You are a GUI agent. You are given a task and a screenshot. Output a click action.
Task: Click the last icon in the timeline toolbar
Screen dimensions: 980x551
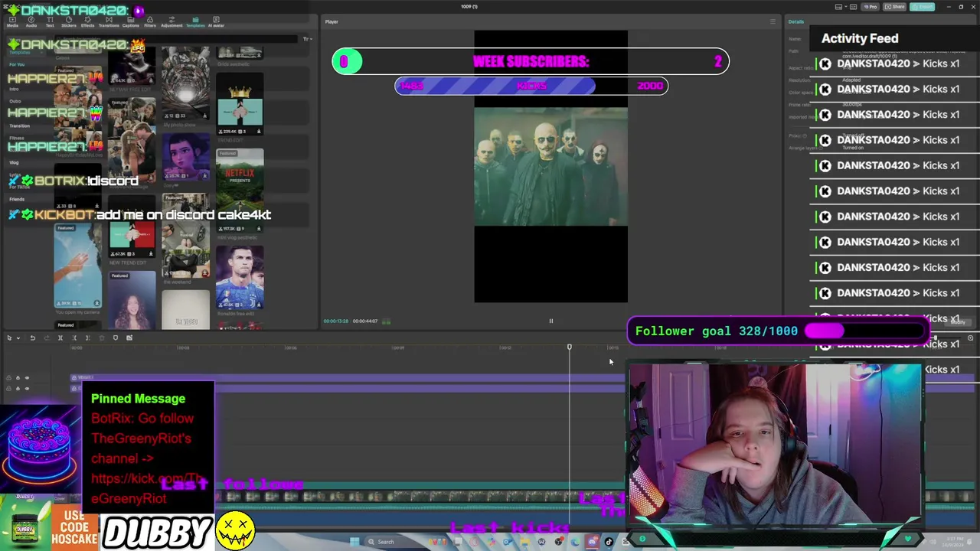point(129,337)
